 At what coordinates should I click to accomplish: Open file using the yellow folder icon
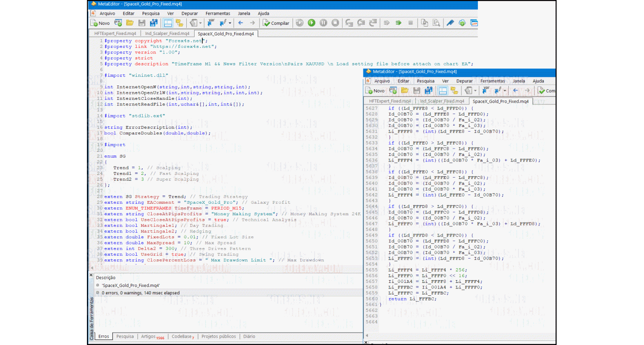pos(130,23)
